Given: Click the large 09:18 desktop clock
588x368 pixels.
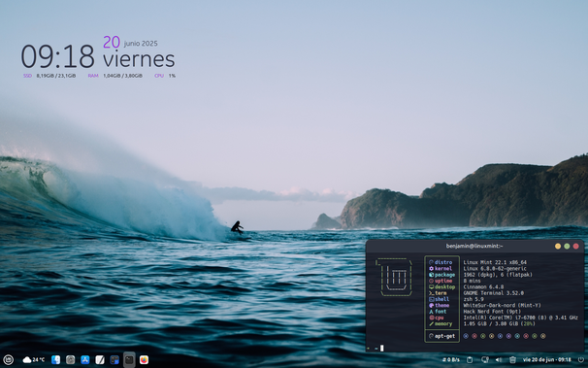Looking at the screenshot, I should (58, 56).
